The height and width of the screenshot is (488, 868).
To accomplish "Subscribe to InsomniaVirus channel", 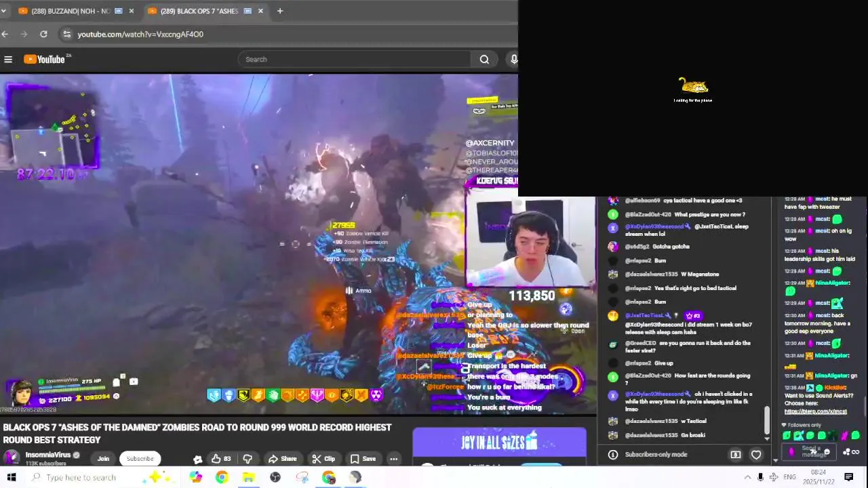I will (x=140, y=459).
